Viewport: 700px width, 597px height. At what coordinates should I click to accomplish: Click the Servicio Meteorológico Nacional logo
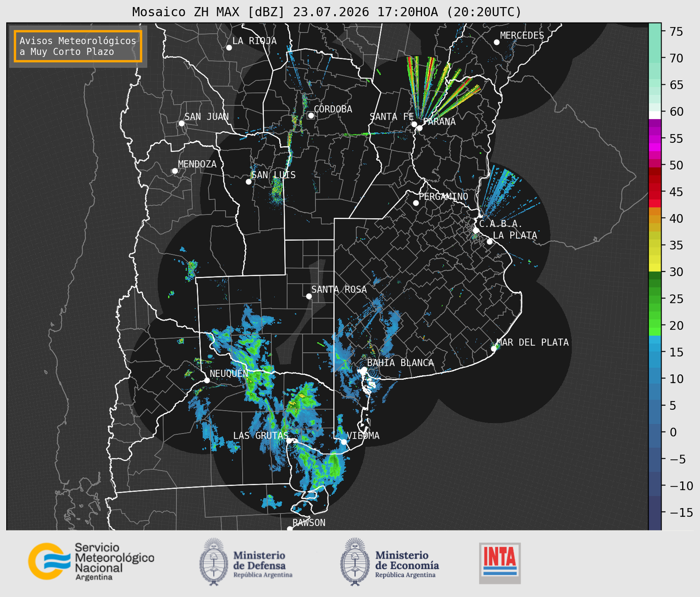coord(91,561)
